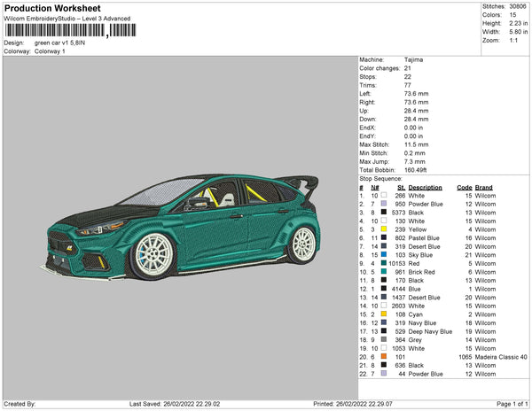Click the Deep Navy Blue row description
Viewport: 532px width, 411px height.
pyautogui.click(x=430, y=330)
